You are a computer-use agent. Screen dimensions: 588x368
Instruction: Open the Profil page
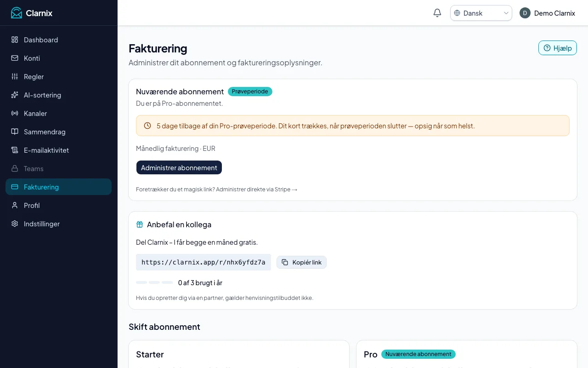pyautogui.click(x=58, y=205)
